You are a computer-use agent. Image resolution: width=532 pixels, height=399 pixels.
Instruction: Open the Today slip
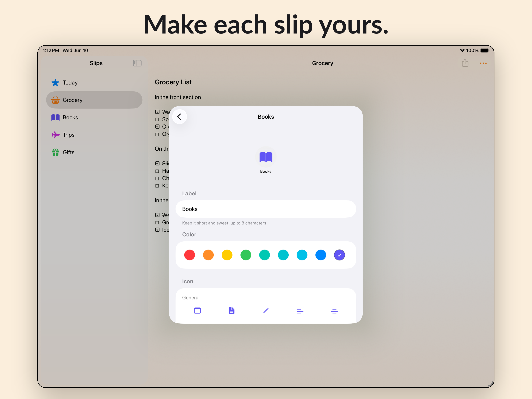pos(94,83)
